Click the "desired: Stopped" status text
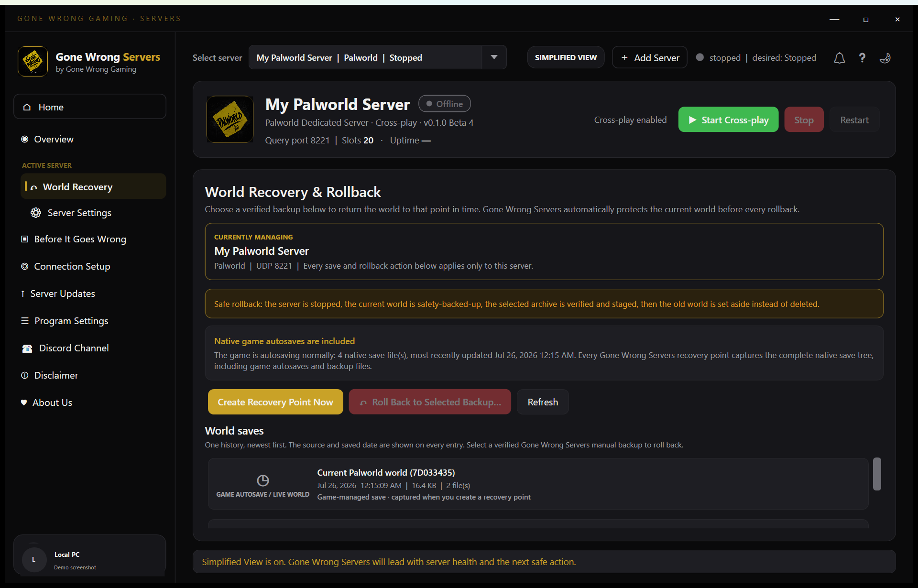Screen dimensions: 918x588 [784, 58]
